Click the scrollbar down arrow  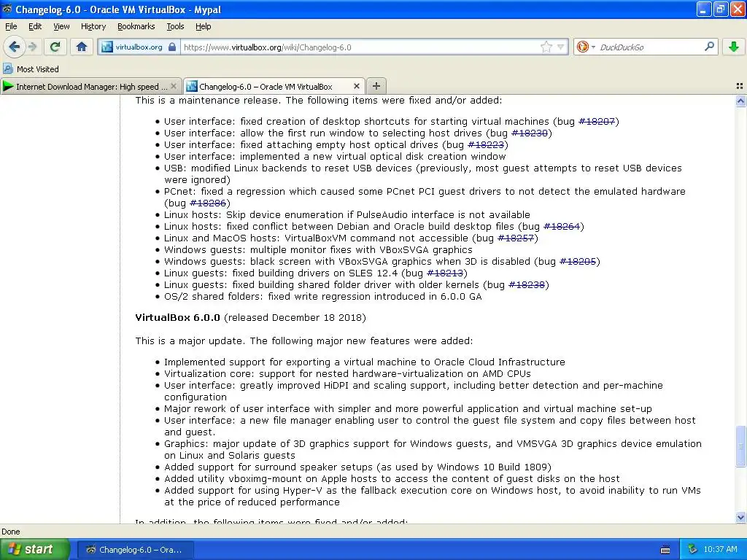740,517
